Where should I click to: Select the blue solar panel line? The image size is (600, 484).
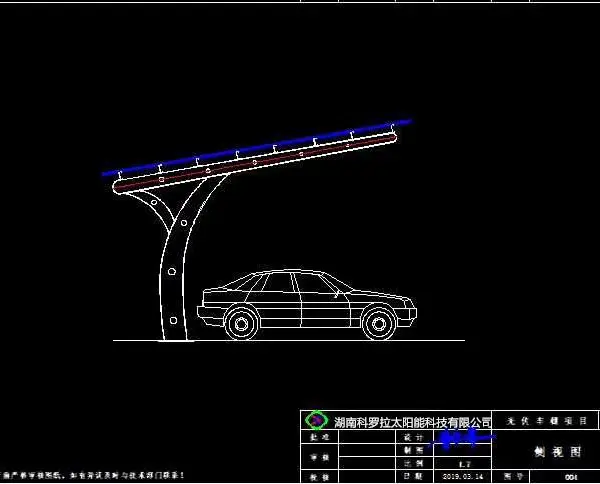[x=257, y=148]
